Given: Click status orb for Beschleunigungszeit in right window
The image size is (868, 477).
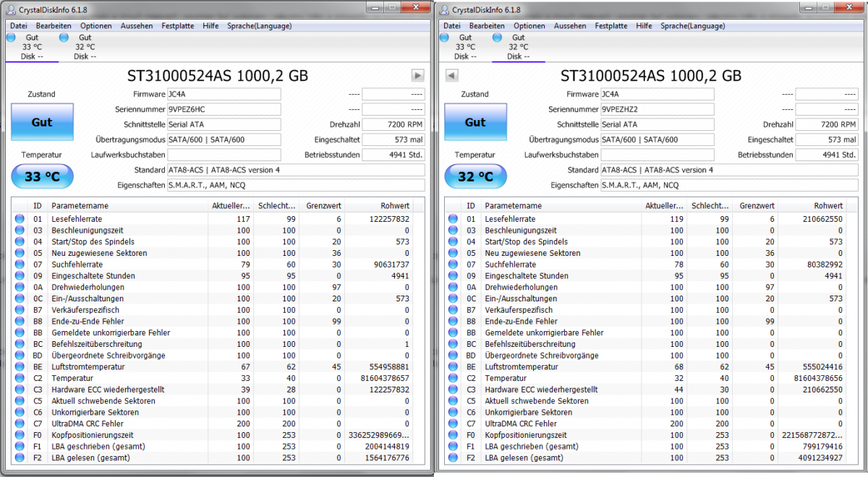Looking at the screenshot, I should (x=453, y=230).
